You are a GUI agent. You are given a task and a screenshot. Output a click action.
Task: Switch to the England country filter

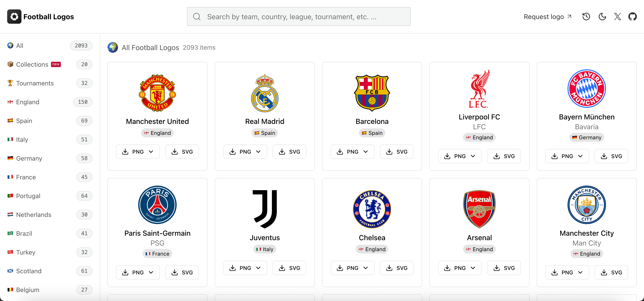click(28, 102)
